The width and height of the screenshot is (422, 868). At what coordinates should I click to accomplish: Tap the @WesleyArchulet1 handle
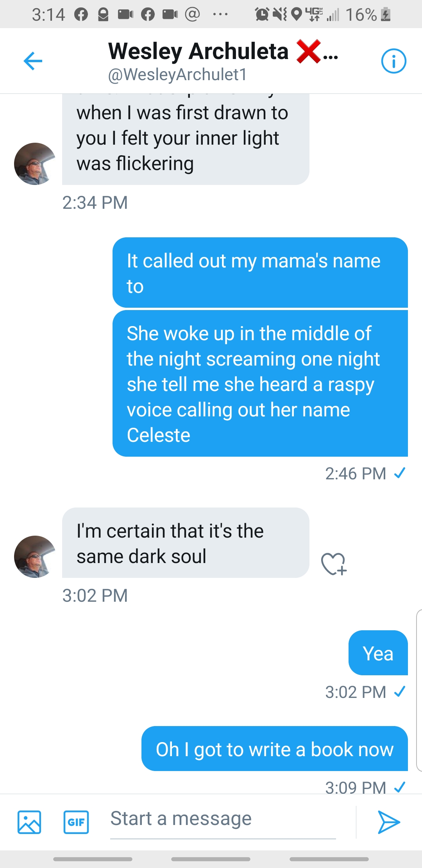pyautogui.click(x=177, y=74)
